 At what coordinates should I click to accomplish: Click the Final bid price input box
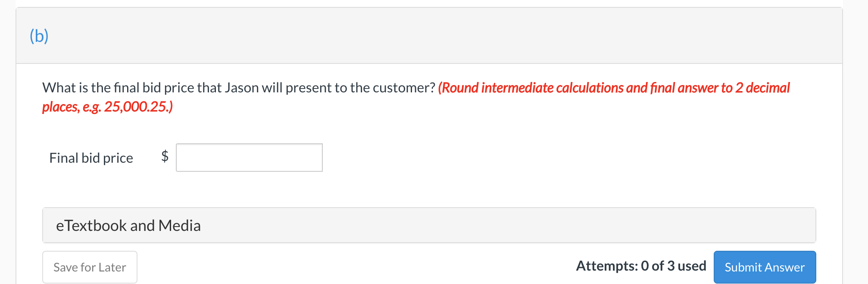[x=249, y=158]
